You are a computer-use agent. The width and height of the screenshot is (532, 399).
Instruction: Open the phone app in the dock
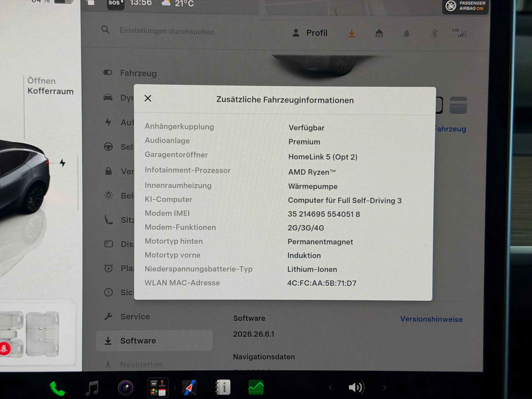coord(57,388)
